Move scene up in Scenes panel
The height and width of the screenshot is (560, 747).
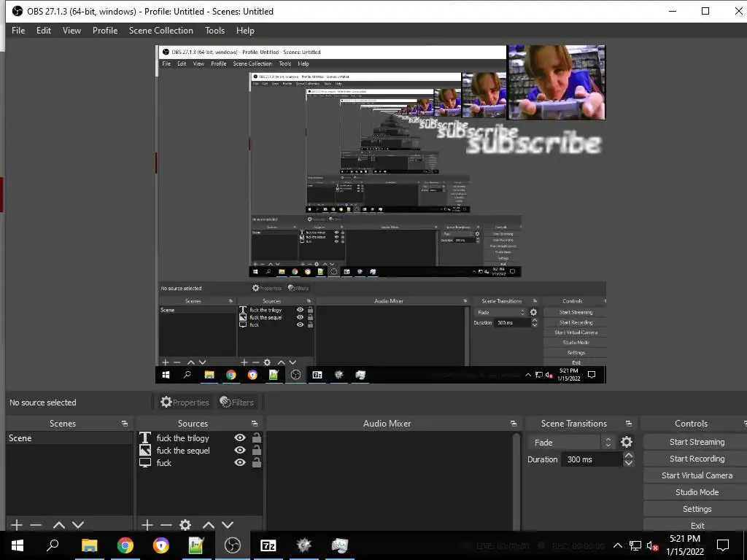pyautogui.click(x=59, y=525)
